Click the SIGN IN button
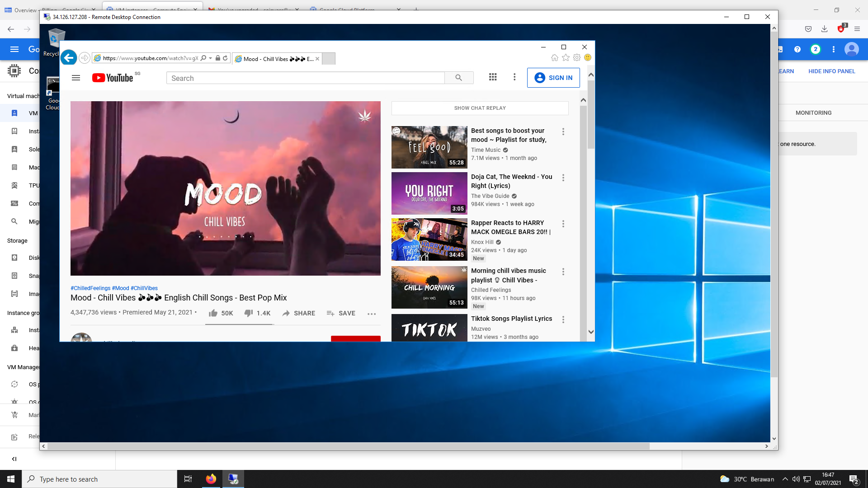 (553, 78)
